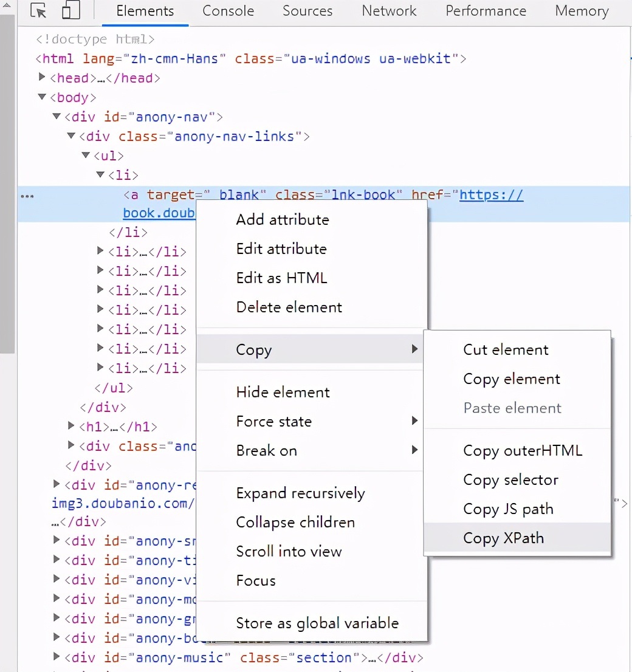This screenshot has width=632, height=672.
Task: Select Copy selector in the submenu
Action: pyautogui.click(x=510, y=480)
